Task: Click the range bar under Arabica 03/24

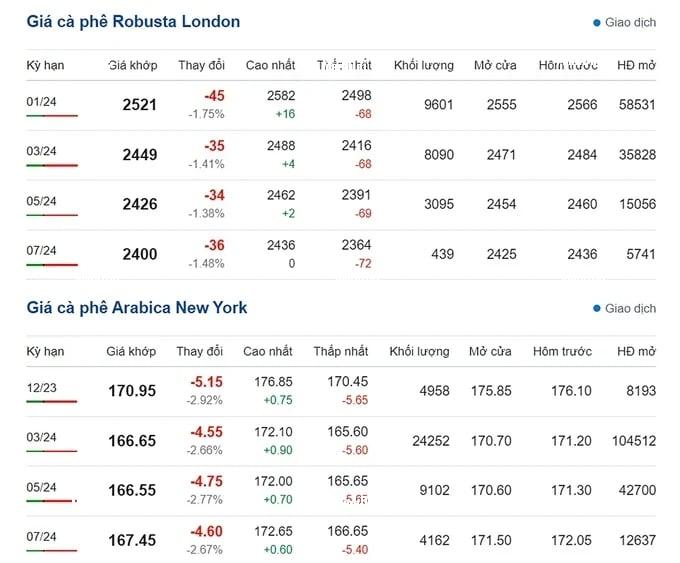Action: (x=52, y=452)
